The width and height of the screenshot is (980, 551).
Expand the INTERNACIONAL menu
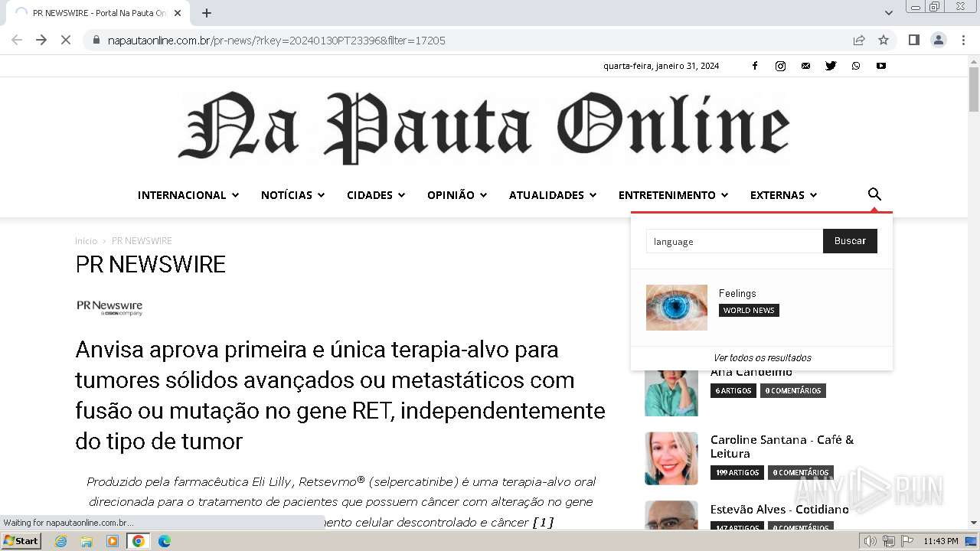188,195
